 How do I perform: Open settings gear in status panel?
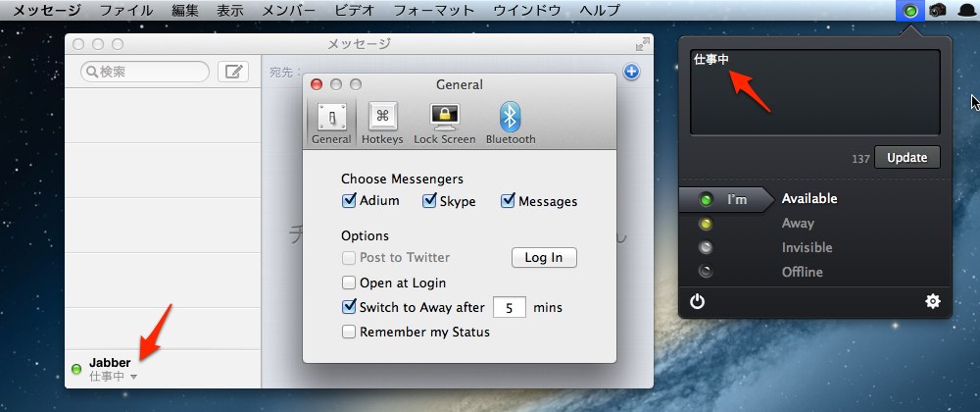pyautogui.click(x=933, y=302)
